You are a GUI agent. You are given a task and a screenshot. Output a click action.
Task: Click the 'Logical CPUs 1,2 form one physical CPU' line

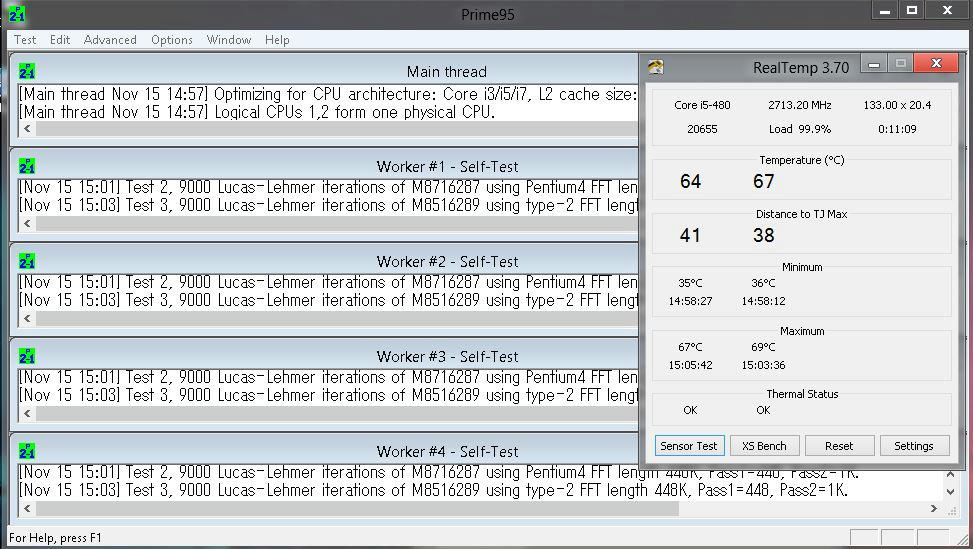pos(256,112)
